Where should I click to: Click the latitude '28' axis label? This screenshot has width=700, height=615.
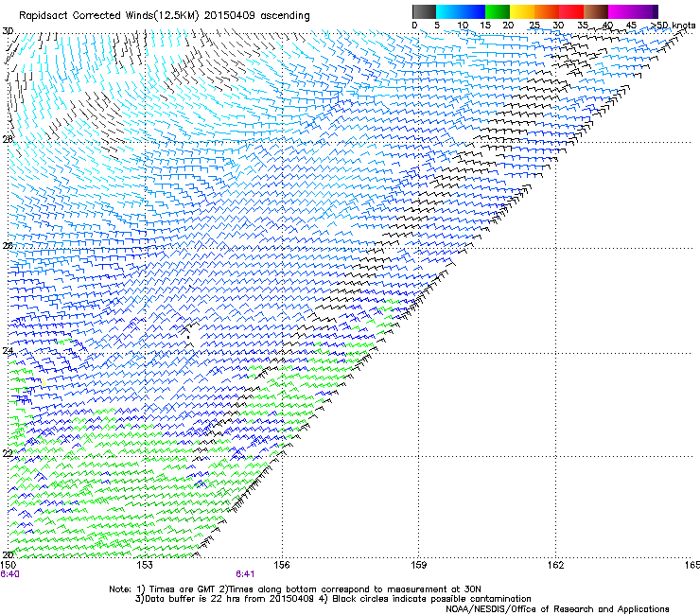[x=8, y=139]
